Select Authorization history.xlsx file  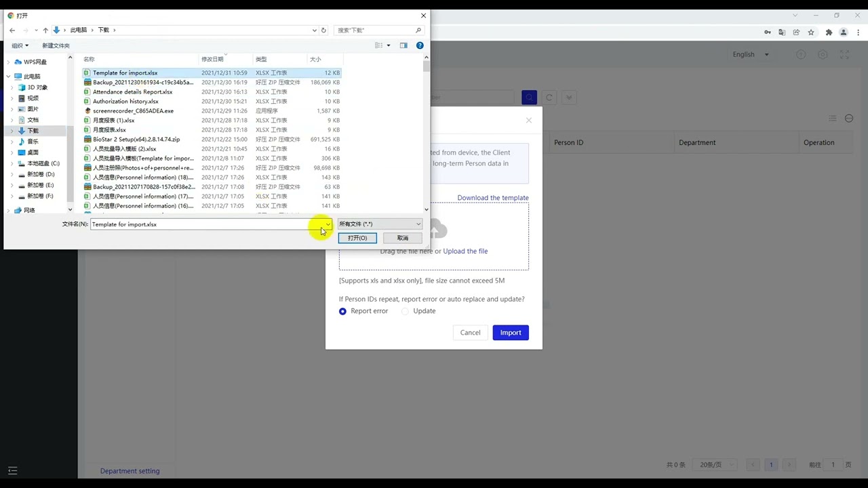tap(125, 101)
